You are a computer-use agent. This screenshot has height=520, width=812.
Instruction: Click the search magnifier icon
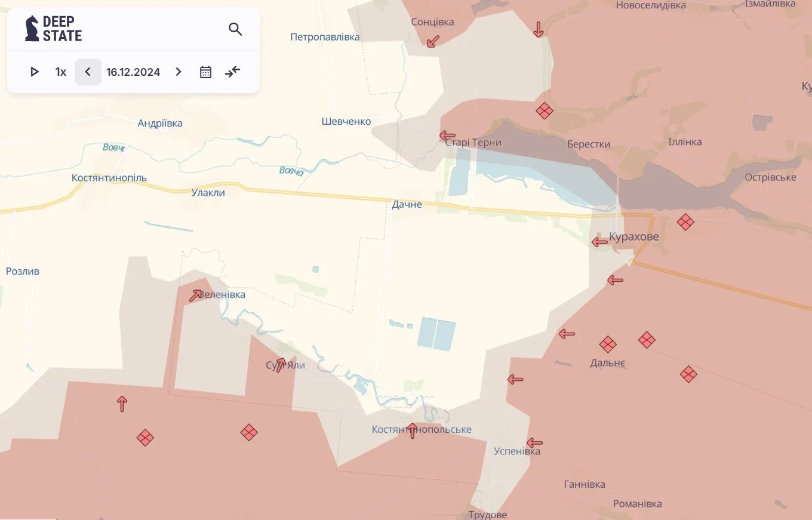point(235,29)
